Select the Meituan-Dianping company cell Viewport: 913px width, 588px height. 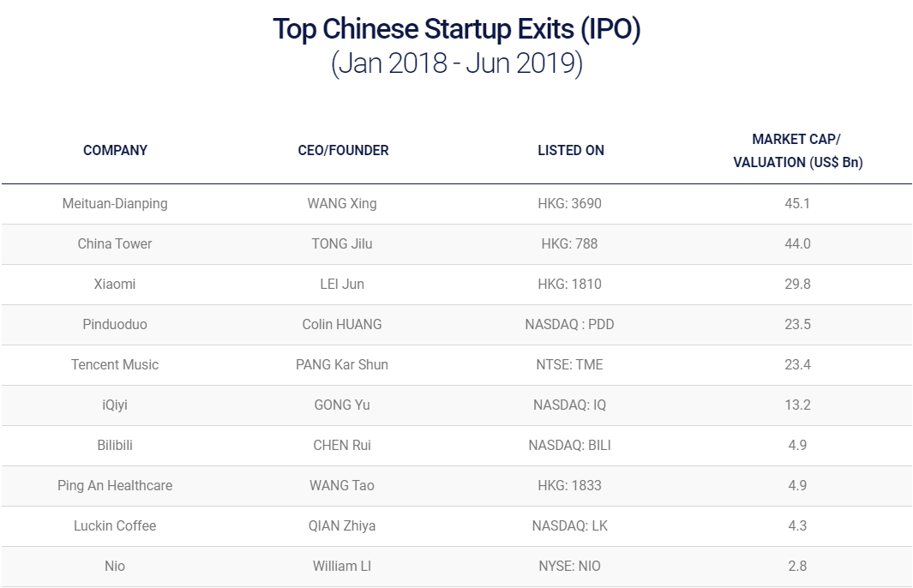click(x=115, y=204)
